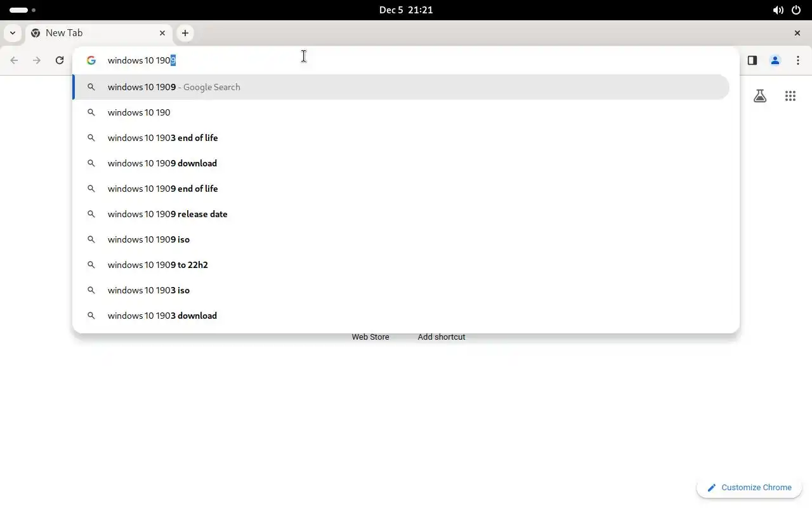The width and height of the screenshot is (812, 508).
Task: Choose 'windows 10 1909 release date' suggestion
Action: click(401, 214)
